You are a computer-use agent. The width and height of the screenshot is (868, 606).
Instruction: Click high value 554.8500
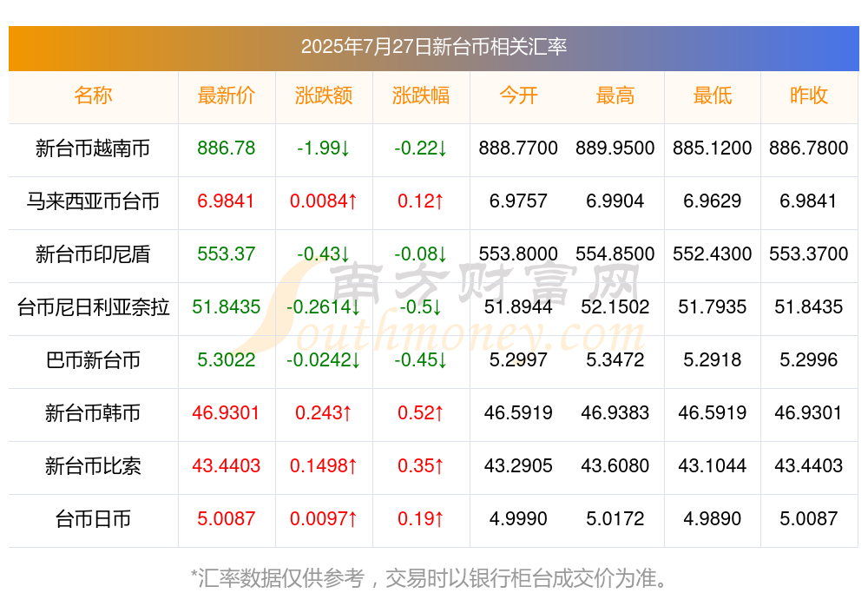(615, 254)
